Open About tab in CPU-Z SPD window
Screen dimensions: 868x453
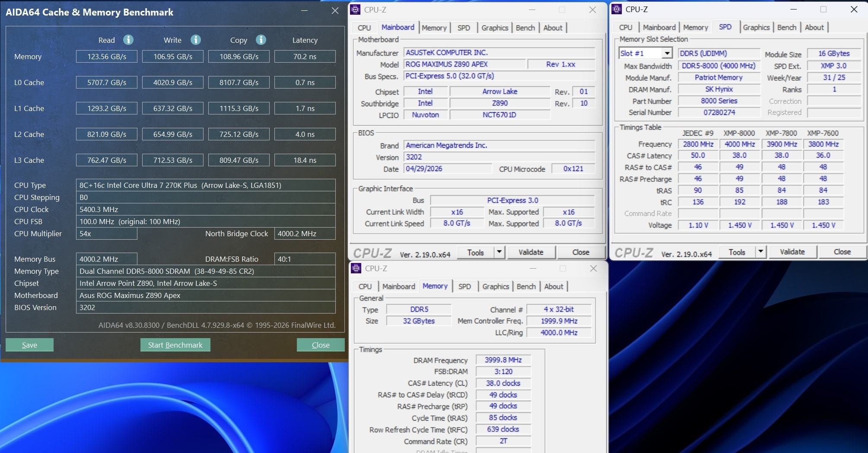[814, 27]
